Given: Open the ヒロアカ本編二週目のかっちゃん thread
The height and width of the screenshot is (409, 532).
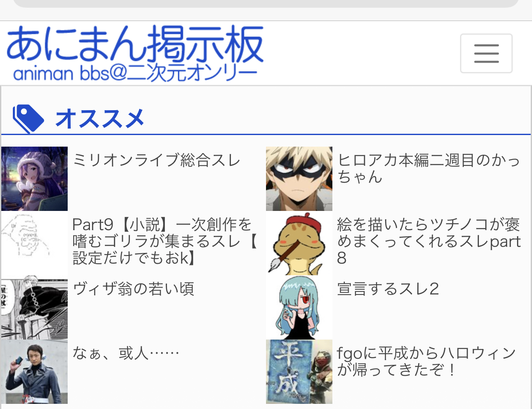Looking at the screenshot, I should pyautogui.click(x=429, y=168).
